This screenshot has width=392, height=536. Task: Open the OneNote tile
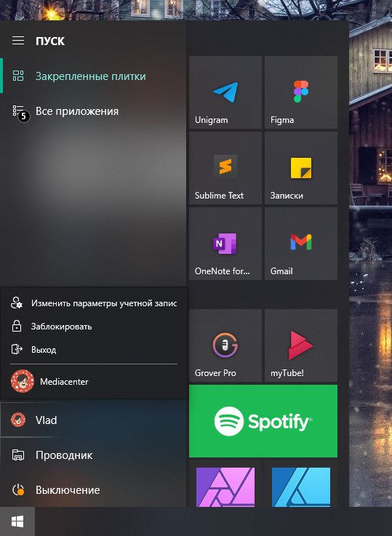click(x=225, y=244)
